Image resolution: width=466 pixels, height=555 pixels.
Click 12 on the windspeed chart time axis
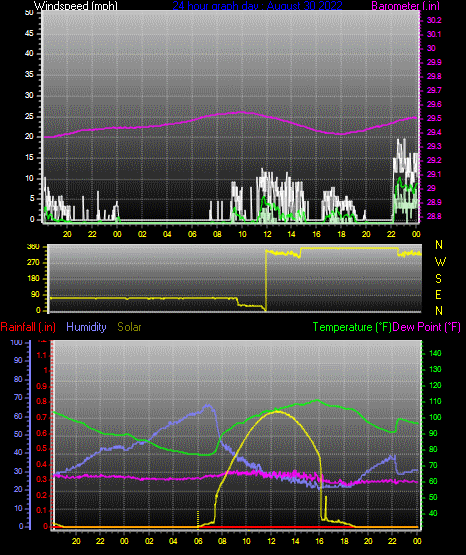coord(267,234)
